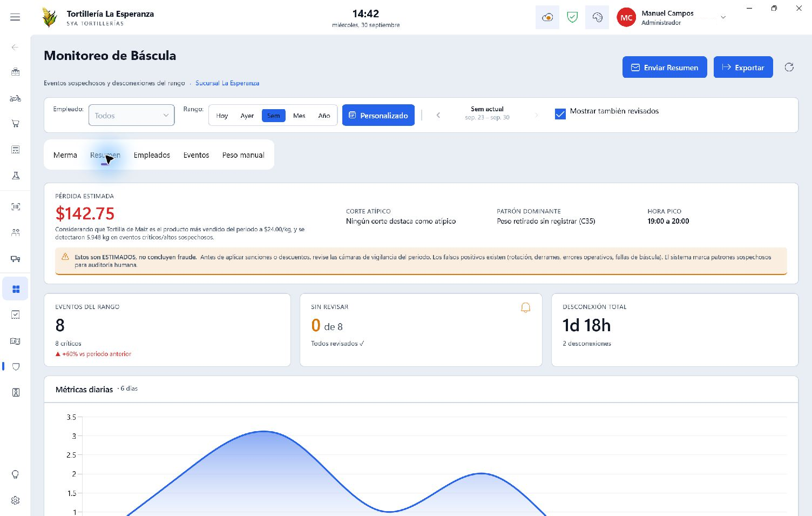812x516 pixels.
Task: Select the highlighted grid dashboard sidebar icon
Action: point(15,289)
